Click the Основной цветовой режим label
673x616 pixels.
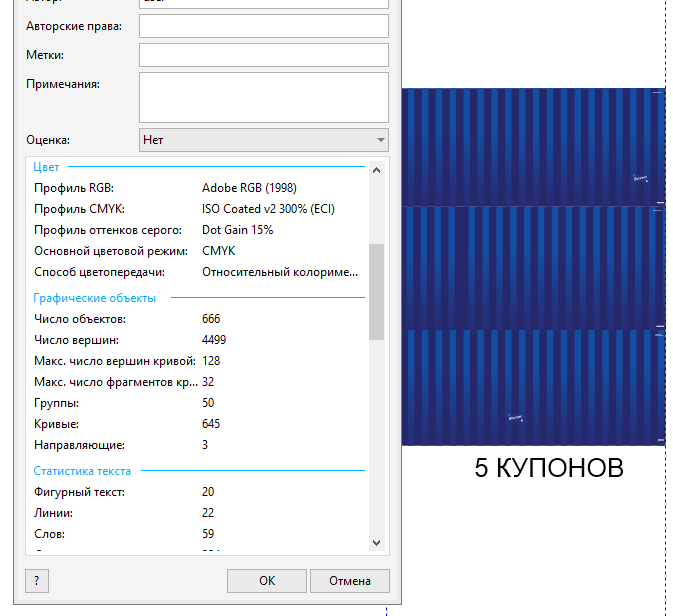pos(111,251)
